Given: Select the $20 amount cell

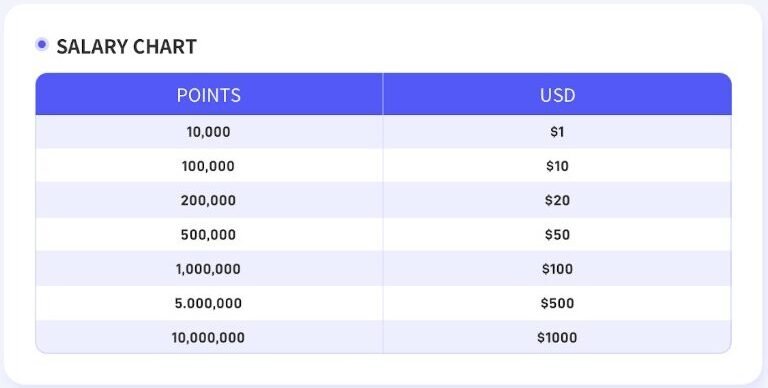Looking at the screenshot, I should click(x=557, y=200).
